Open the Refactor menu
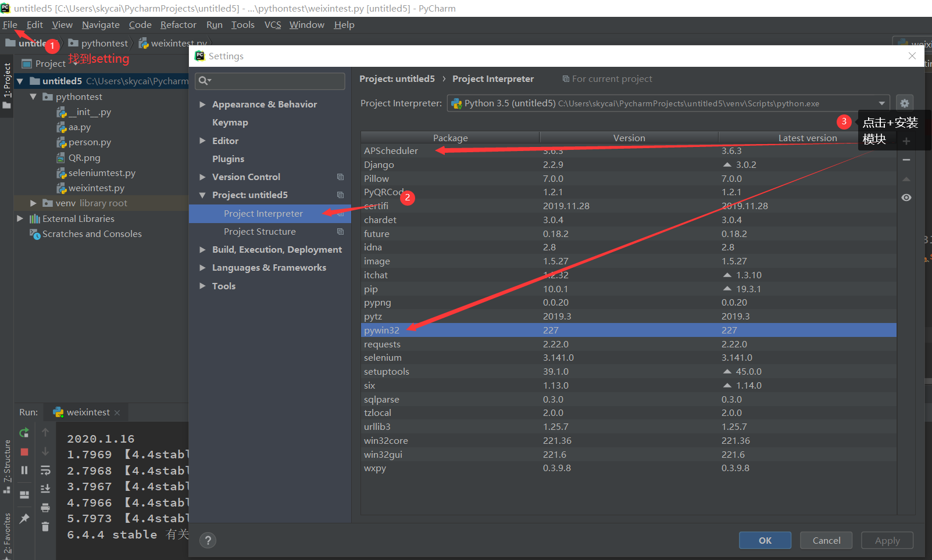The width and height of the screenshot is (932, 560). [x=178, y=24]
